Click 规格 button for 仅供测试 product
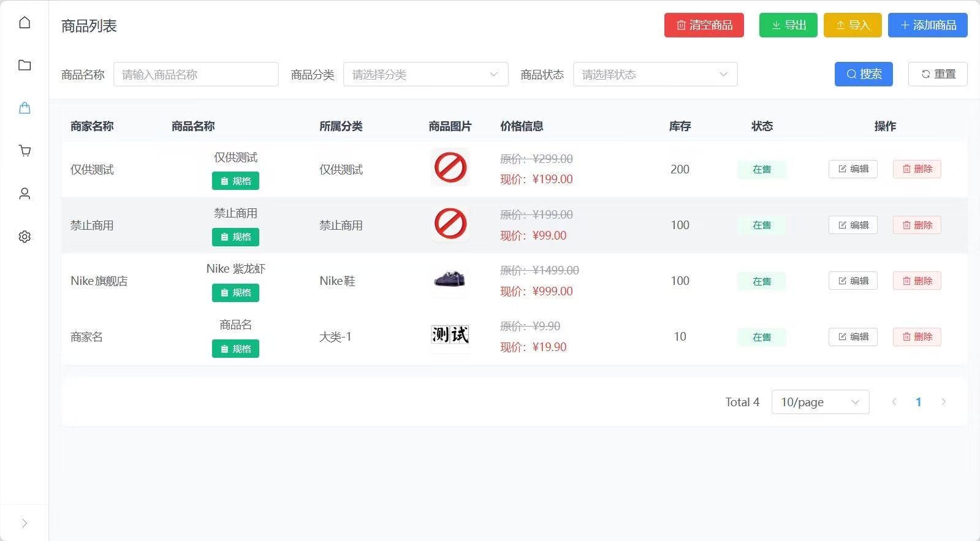980x541 pixels. [x=235, y=181]
